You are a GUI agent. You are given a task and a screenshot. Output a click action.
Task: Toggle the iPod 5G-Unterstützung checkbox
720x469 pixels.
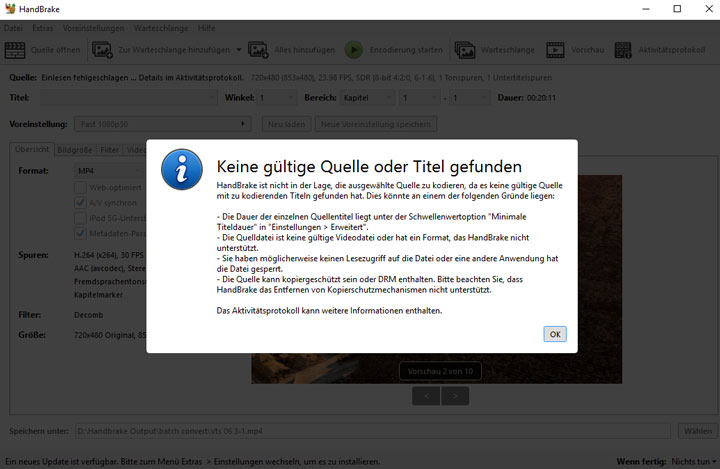(80, 218)
